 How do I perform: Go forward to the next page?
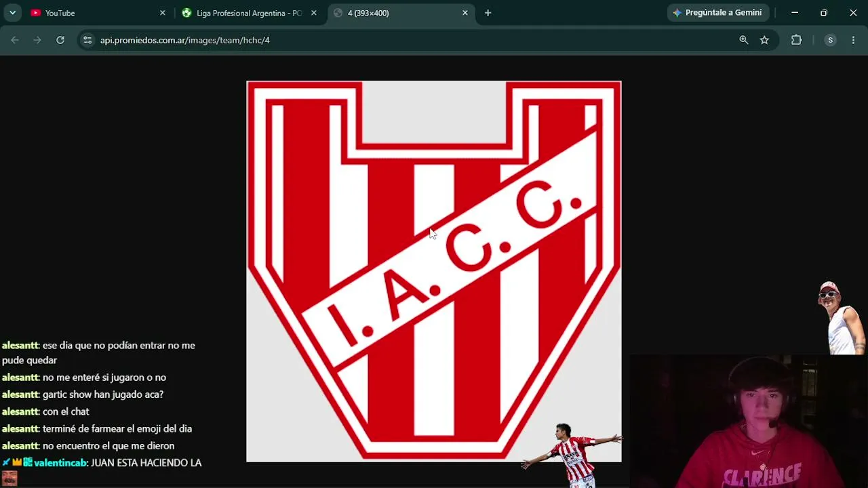coord(37,40)
